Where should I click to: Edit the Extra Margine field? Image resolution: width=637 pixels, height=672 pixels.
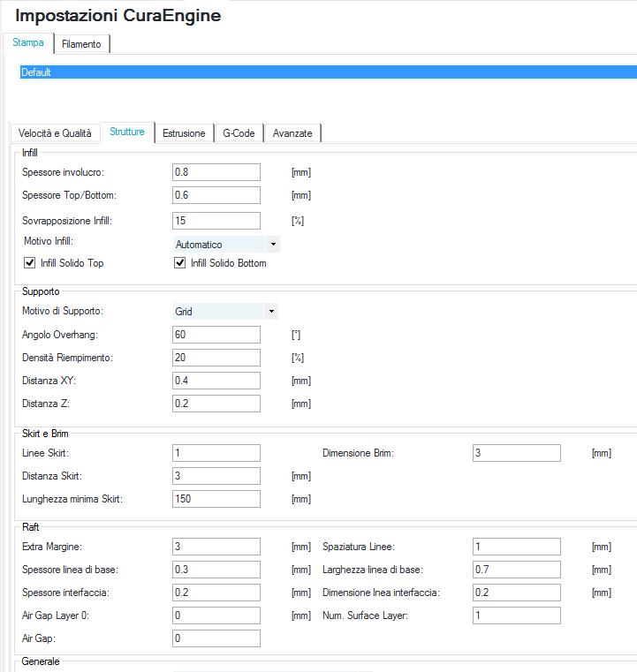pyautogui.click(x=216, y=547)
